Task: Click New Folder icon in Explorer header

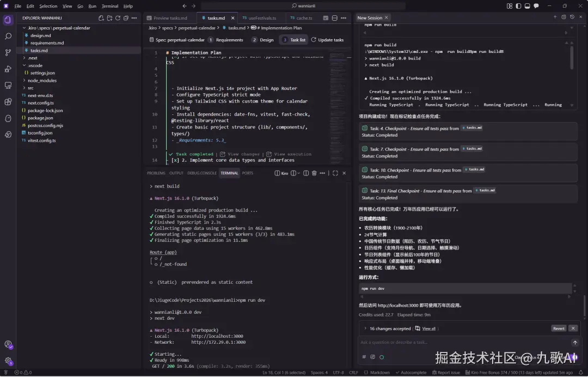Action: click(x=109, y=18)
